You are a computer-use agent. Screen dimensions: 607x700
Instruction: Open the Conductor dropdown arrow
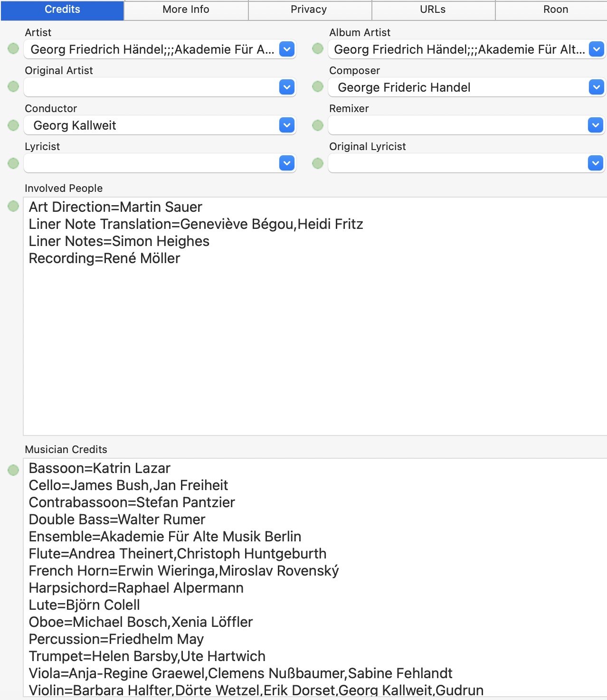[x=287, y=125]
